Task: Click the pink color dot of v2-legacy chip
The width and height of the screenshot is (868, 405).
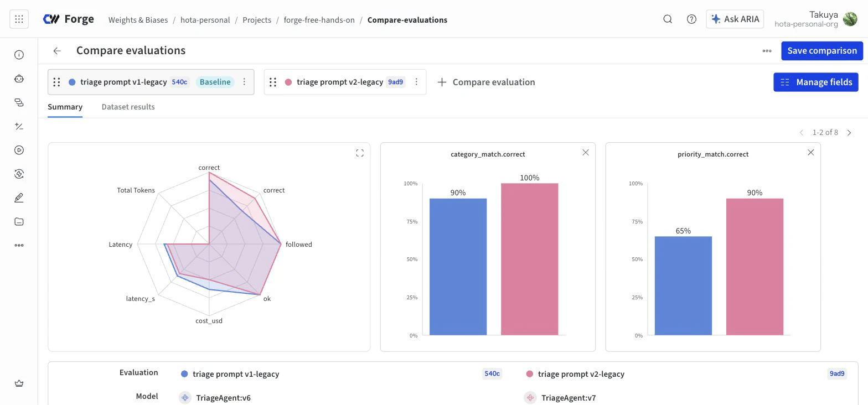Action: point(288,82)
